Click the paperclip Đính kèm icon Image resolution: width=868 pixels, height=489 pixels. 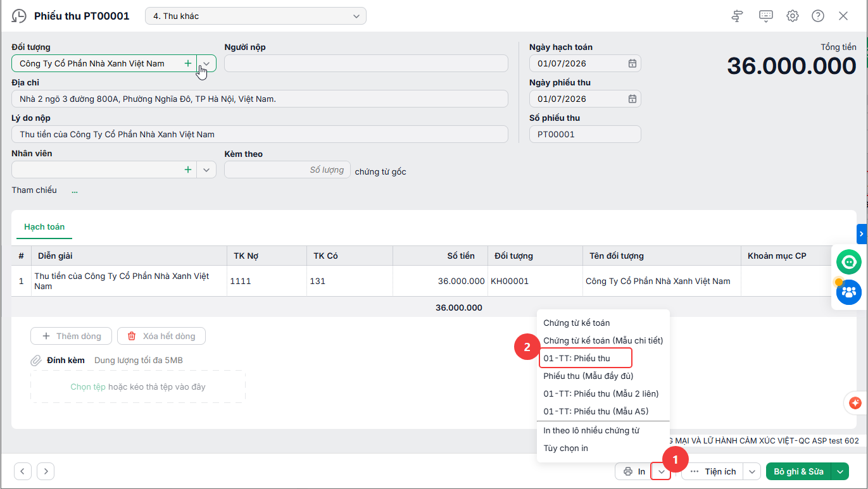coord(36,361)
